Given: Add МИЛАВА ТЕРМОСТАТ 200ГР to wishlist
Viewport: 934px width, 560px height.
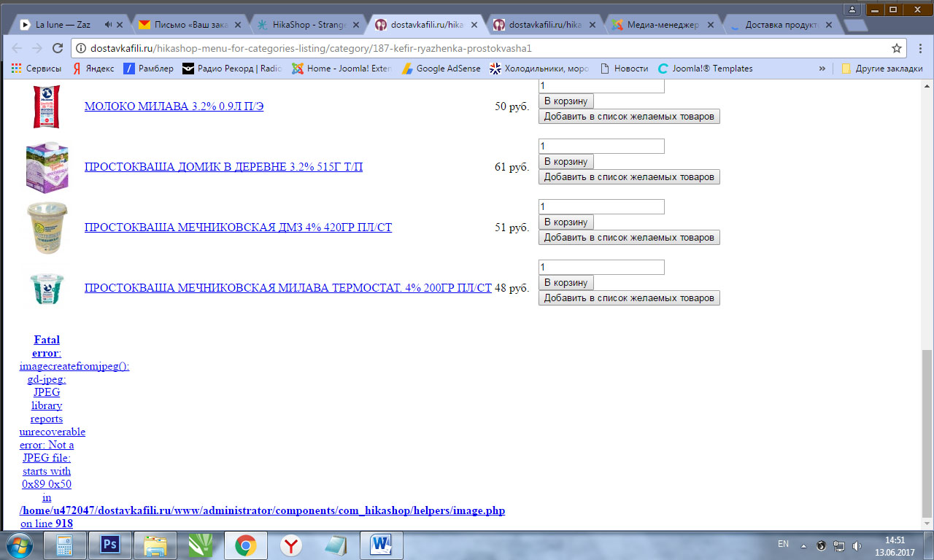Looking at the screenshot, I should [629, 298].
